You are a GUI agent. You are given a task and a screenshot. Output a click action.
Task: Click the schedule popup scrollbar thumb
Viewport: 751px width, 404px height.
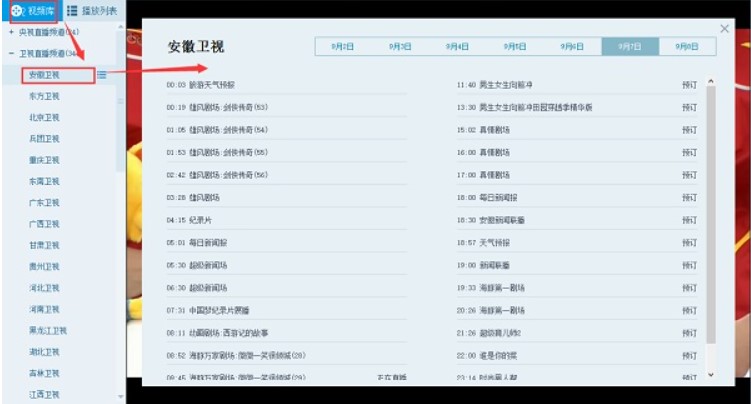[x=711, y=214]
